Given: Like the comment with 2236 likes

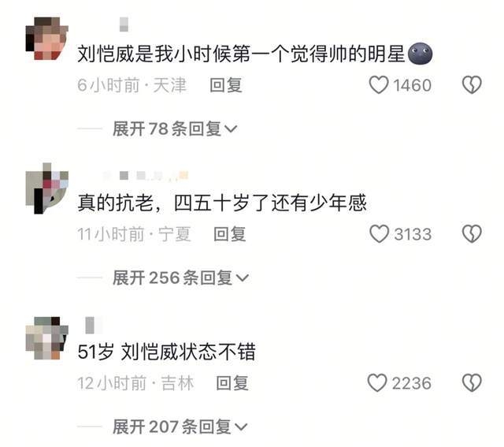Looking at the screenshot, I should [x=377, y=382].
